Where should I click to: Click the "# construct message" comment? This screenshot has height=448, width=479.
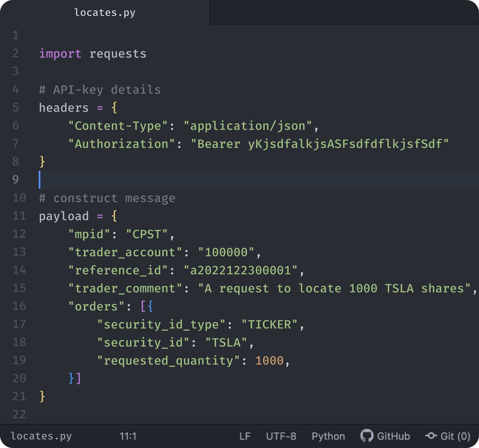point(107,198)
